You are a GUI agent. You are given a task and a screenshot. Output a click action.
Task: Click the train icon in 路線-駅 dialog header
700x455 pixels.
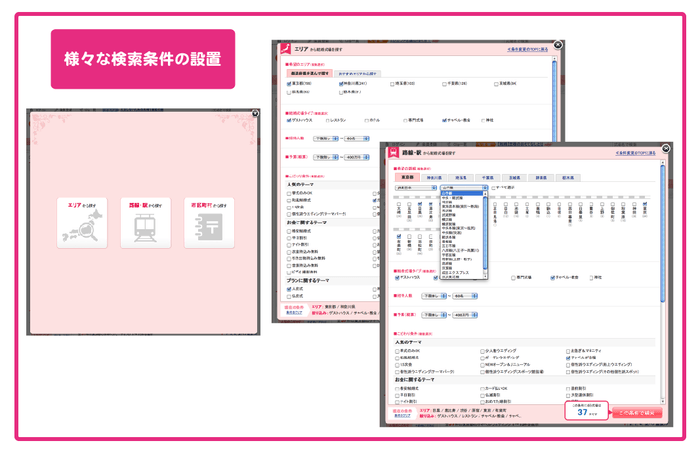393,153
